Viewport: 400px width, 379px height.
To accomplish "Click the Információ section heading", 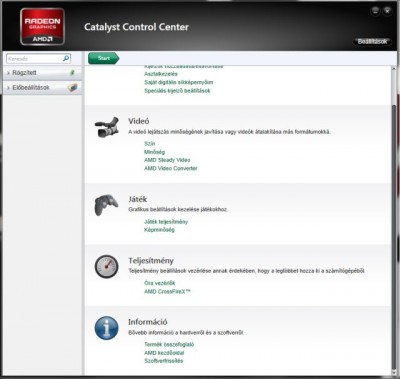I will pyautogui.click(x=148, y=322).
